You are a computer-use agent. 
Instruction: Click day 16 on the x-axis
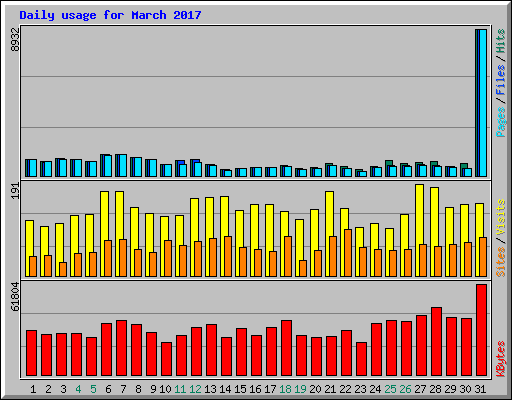click(x=255, y=389)
